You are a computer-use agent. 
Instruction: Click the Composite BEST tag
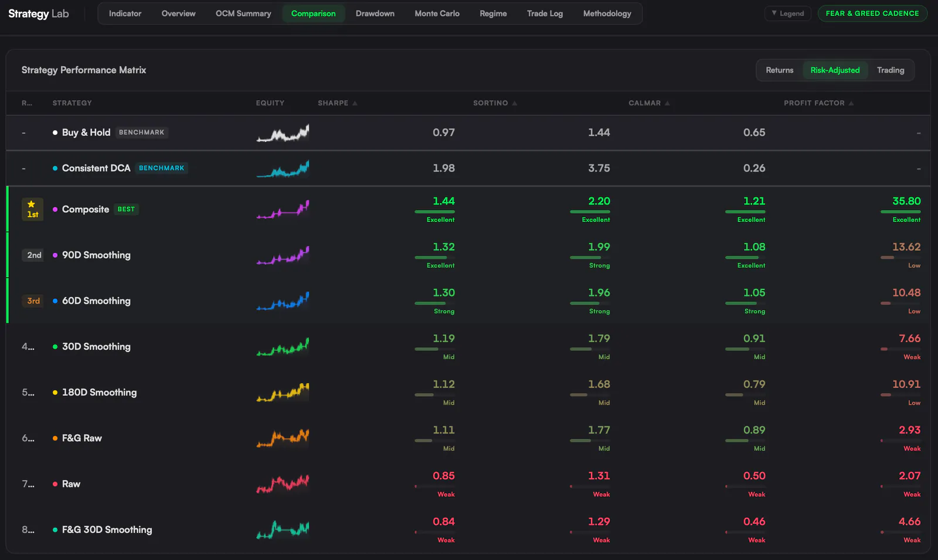[126, 209]
